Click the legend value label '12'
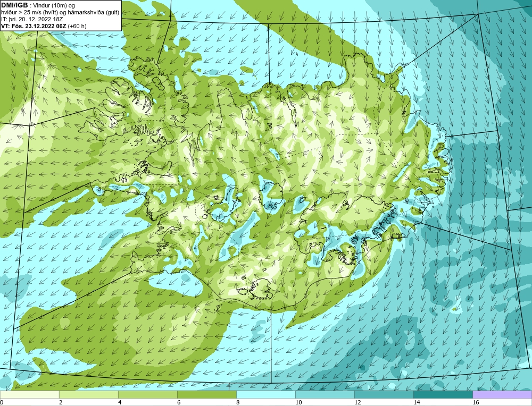Screen dimensions: 532x406 tap(358, 402)
